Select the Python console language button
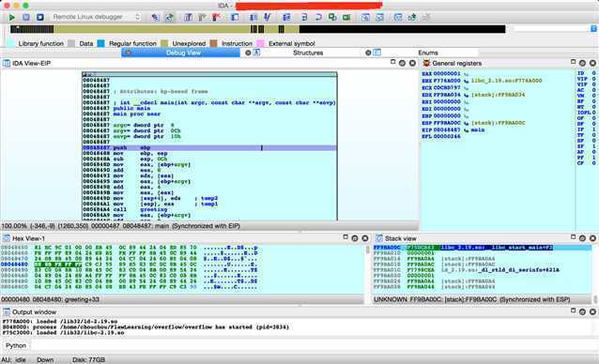599x364 pixels. 16,345
